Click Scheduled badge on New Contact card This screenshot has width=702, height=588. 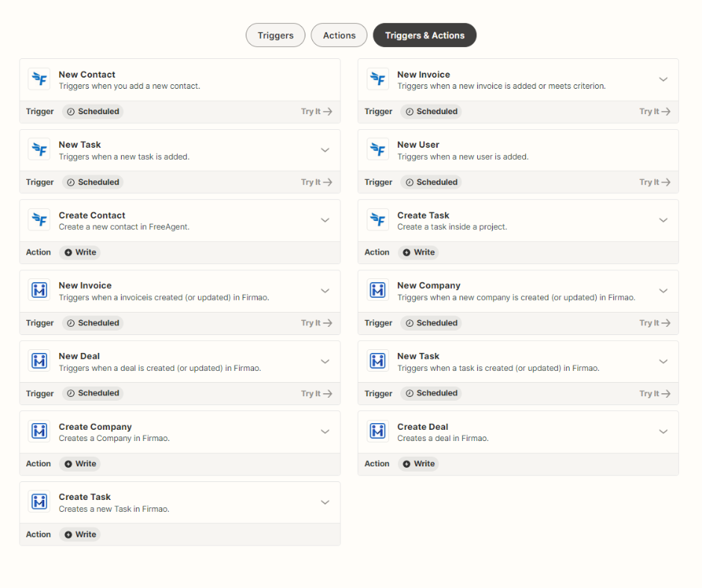(x=93, y=111)
